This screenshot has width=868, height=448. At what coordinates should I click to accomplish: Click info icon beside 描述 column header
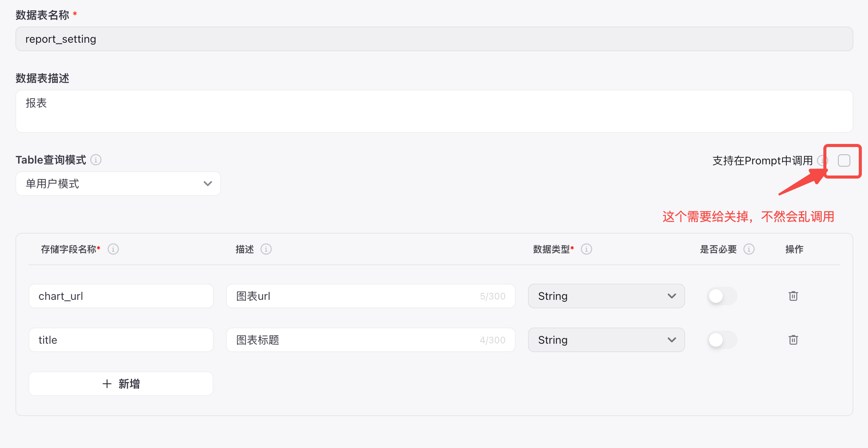266,249
